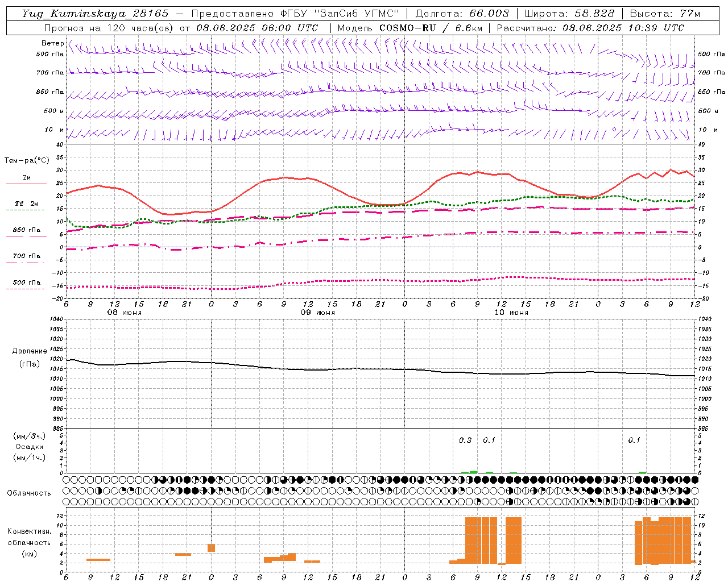Click the forecast start 08.06.2025 06:00 UTC
The height and width of the screenshot is (582, 728).
coord(257,28)
